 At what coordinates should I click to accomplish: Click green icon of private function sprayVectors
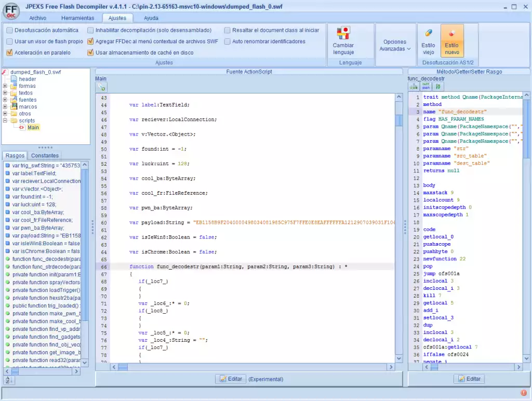7,282
